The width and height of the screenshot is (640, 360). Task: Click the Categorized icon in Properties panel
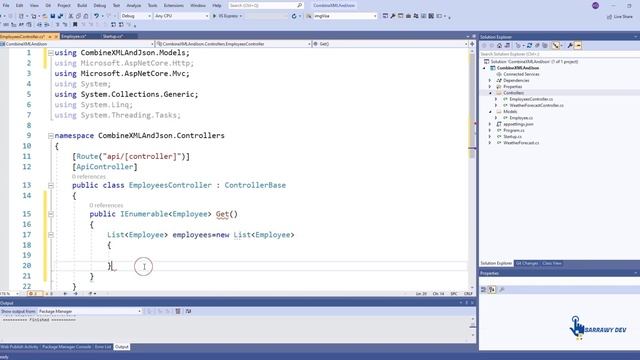tap(484, 289)
